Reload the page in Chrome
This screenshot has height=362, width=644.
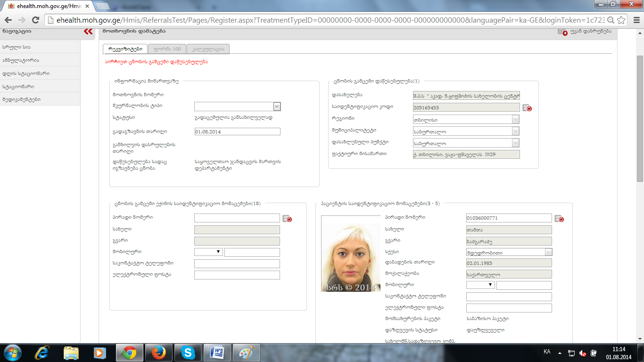tap(35, 20)
